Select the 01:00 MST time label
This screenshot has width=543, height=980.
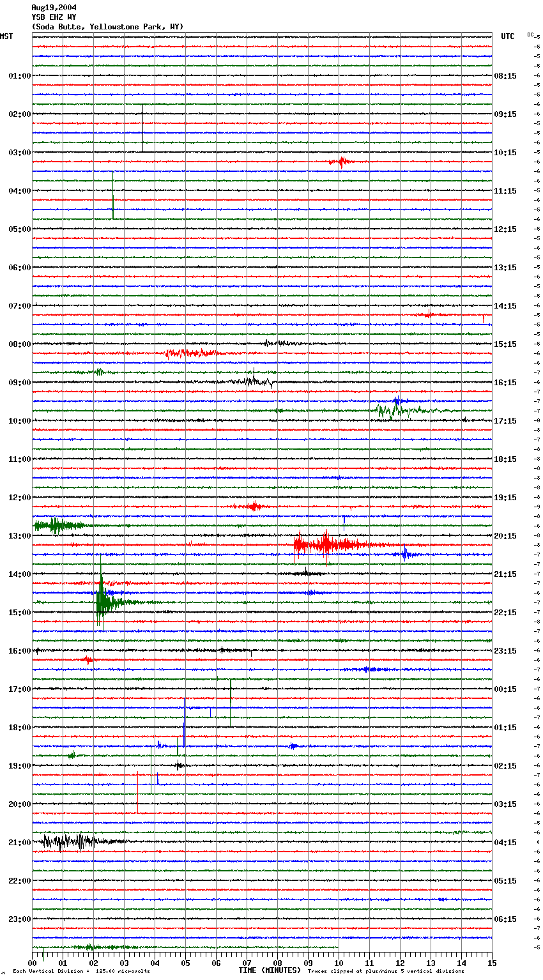tap(20, 76)
